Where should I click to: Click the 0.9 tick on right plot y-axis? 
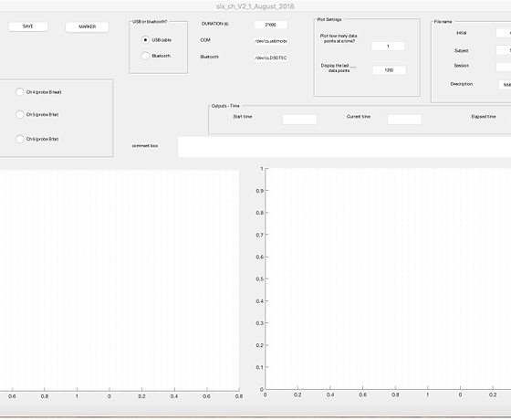(x=260, y=191)
